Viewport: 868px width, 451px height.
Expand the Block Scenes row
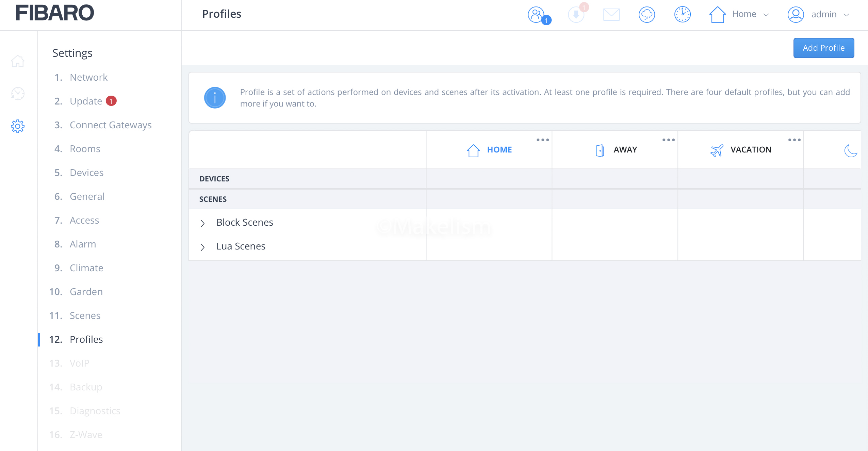203,223
